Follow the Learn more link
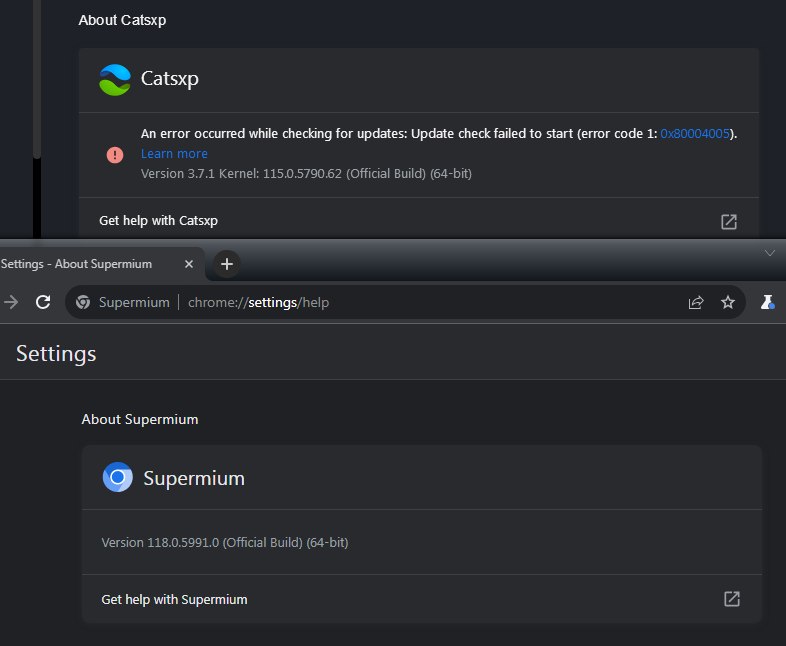 [174, 154]
